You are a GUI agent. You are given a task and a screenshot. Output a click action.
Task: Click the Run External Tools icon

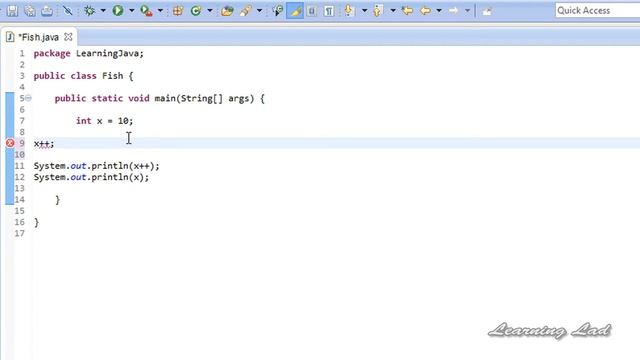point(146,11)
